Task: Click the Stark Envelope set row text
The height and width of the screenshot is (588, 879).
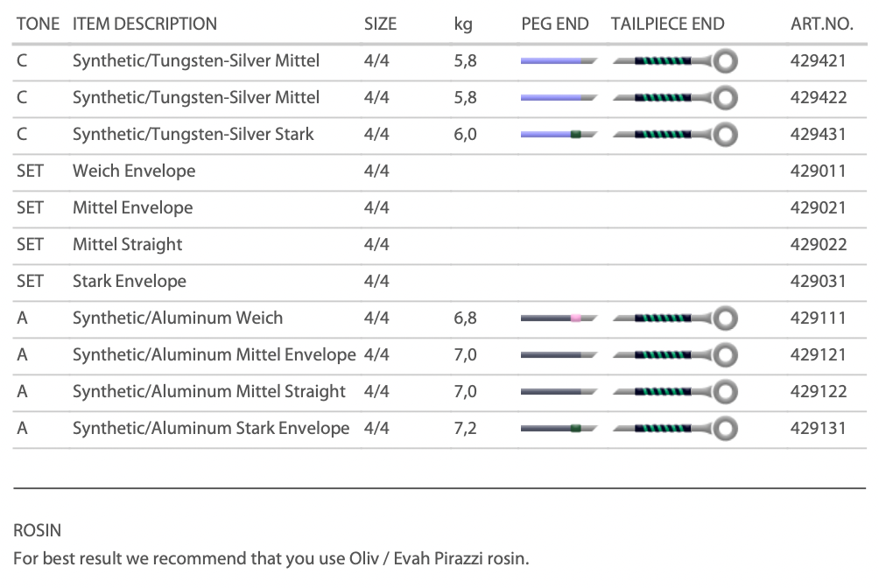Action: tap(130, 281)
